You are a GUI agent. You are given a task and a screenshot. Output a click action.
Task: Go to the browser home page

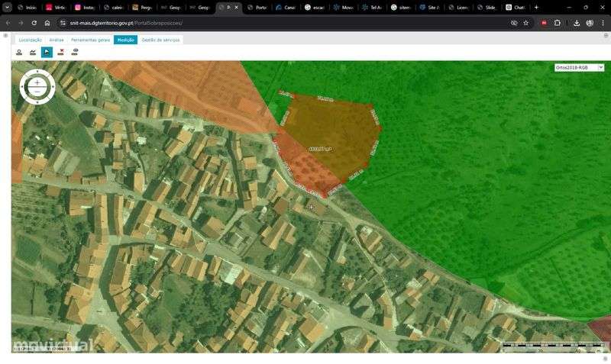click(x=47, y=23)
